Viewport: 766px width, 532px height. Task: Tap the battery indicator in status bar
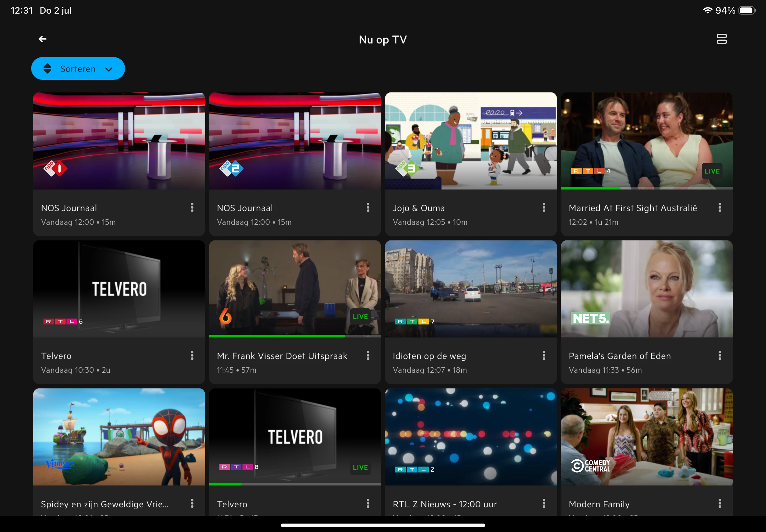pyautogui.click(x=747, y=10)
